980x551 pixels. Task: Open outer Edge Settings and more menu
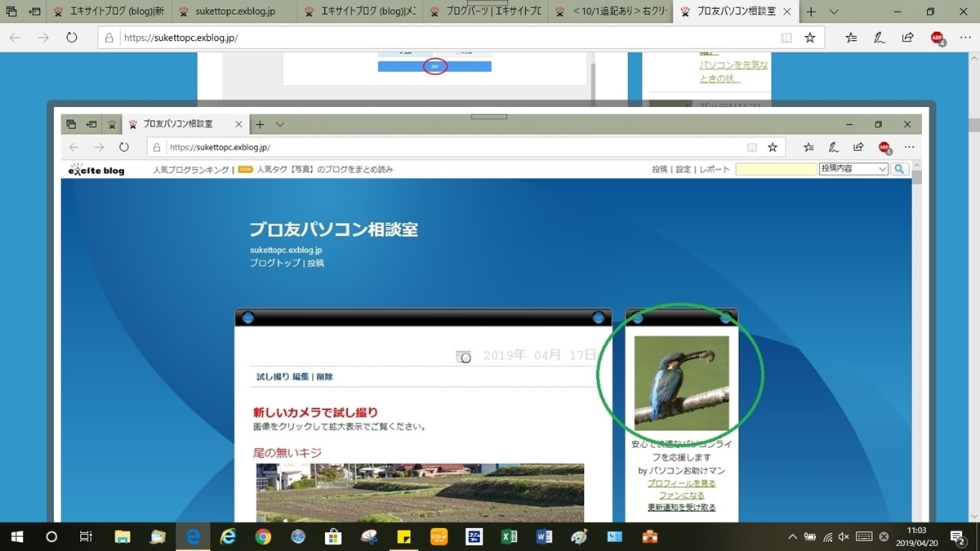tap(964, 38)
